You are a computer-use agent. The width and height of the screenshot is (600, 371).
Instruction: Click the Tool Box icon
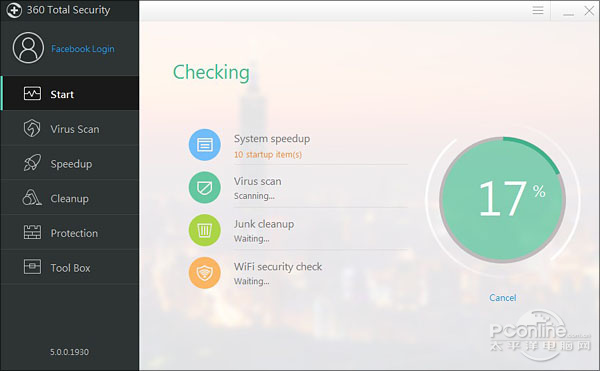coord(32,267)
